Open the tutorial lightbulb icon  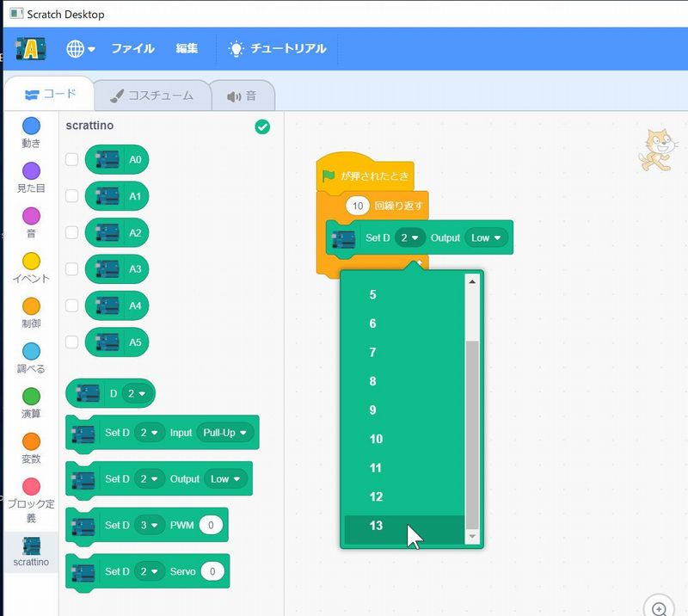(x=236, y=49)
